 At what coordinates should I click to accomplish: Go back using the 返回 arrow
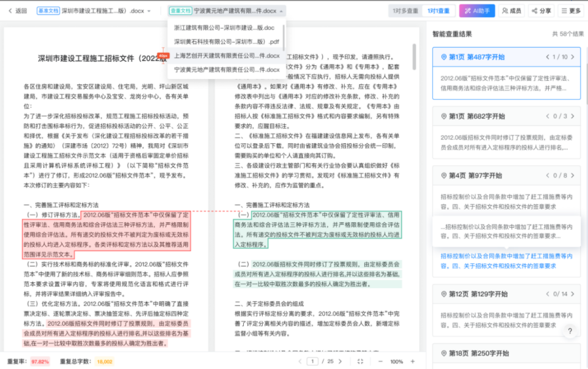pos(18,11)
